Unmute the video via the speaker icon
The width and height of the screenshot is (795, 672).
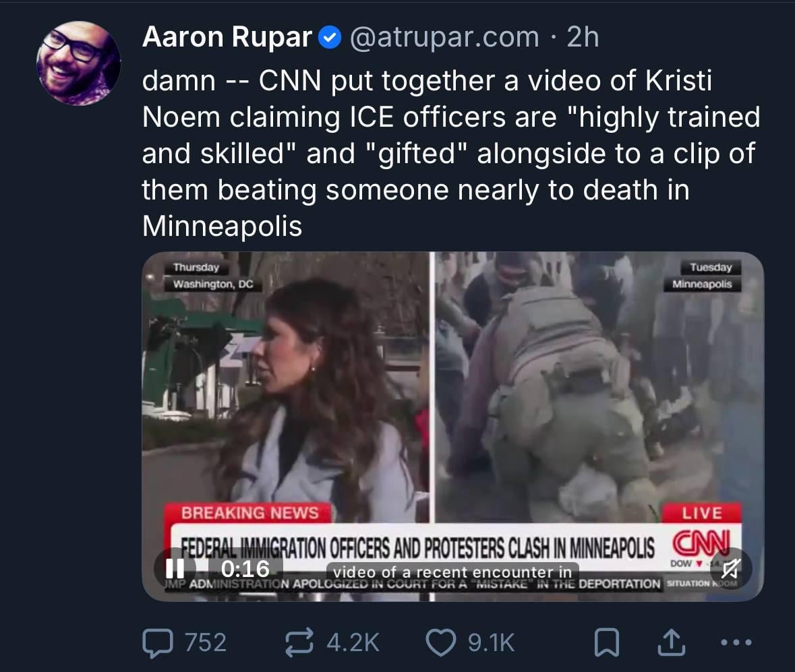pos(731,569)
